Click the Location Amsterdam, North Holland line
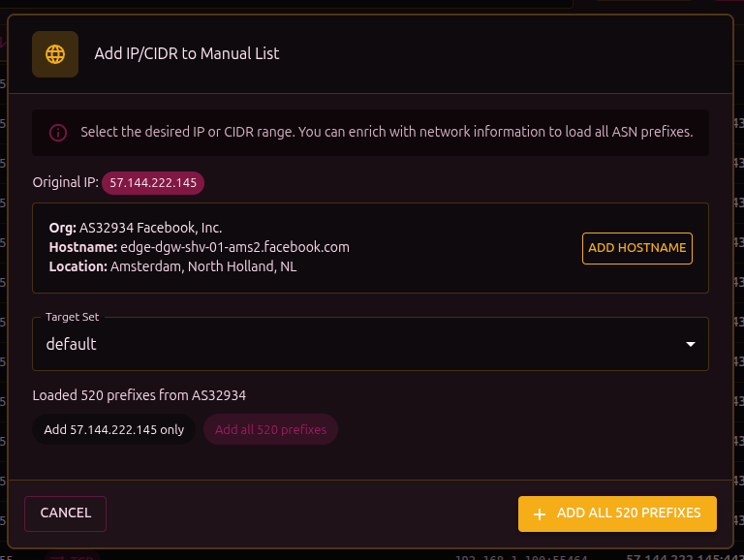This screenshot has height=560, width=744. (172, 266)
